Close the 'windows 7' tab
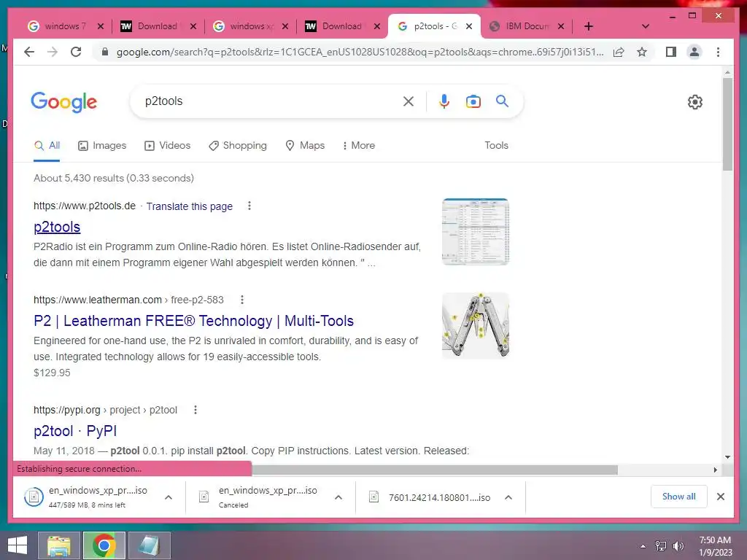The height and width of the screenshot is (560, 747). pos(101,26)
